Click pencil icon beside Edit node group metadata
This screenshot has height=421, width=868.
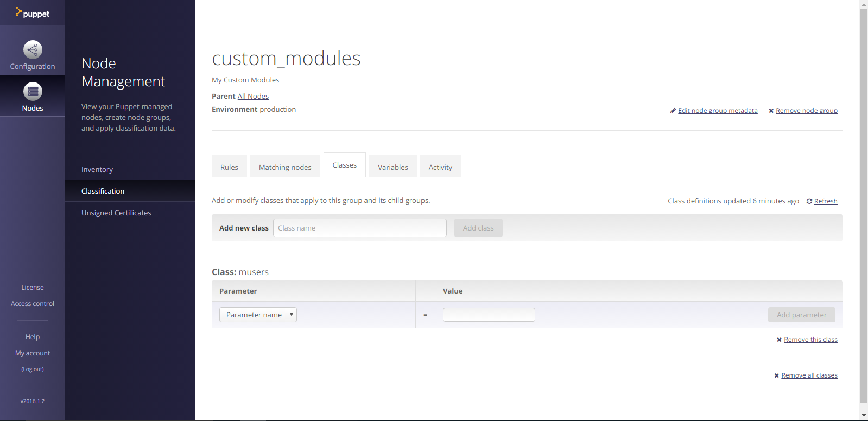click(673, 111)
